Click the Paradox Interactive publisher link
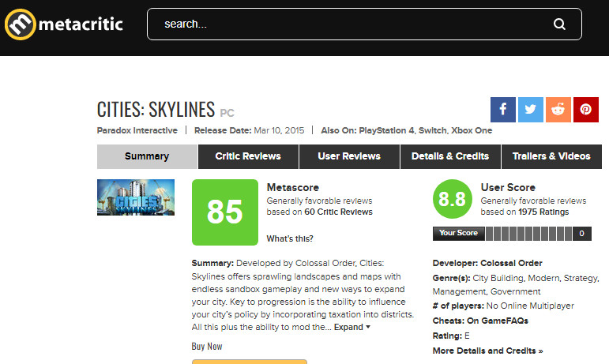This screenshot has width=609, height=364. point(137,130)
